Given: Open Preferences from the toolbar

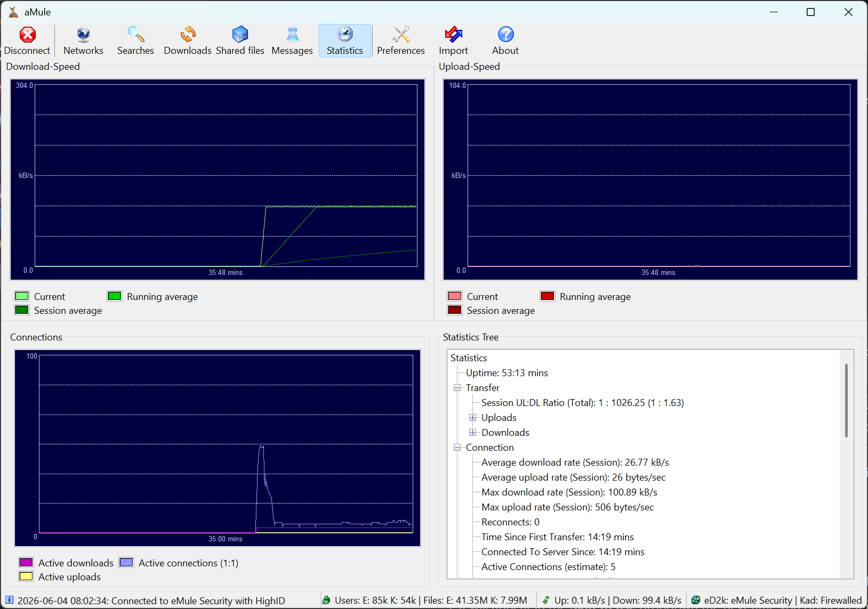Looking at the screenshot, I should (x=401, y=41).
